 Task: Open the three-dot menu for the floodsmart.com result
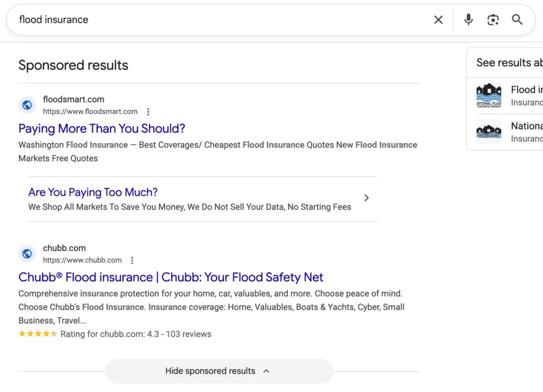[148, 112]
